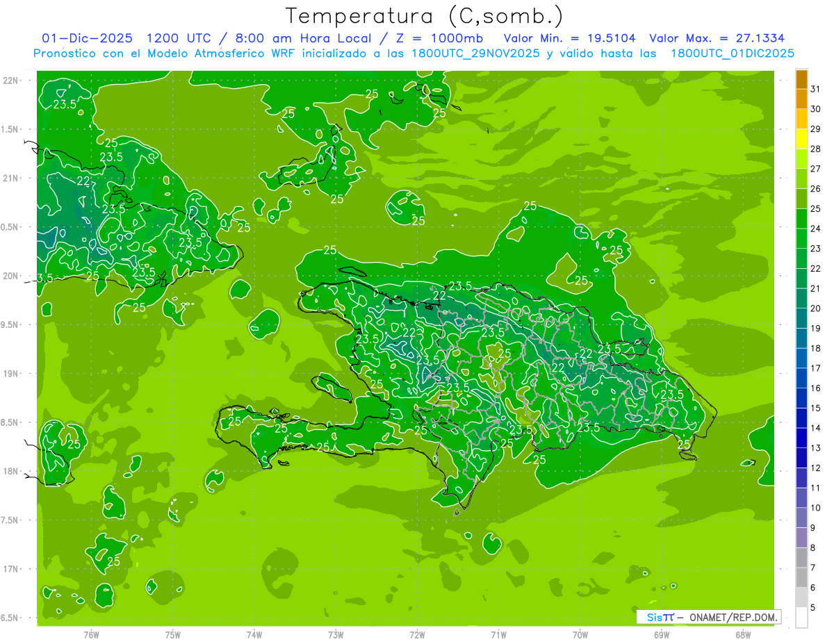
Task: Click the "75W" longitude axis label
Action: coord(173,634)
